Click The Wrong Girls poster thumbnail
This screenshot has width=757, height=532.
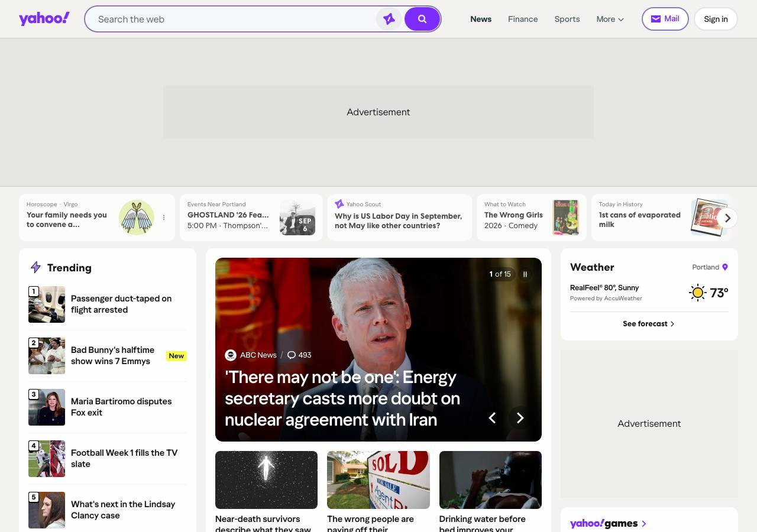coord(566,218)
